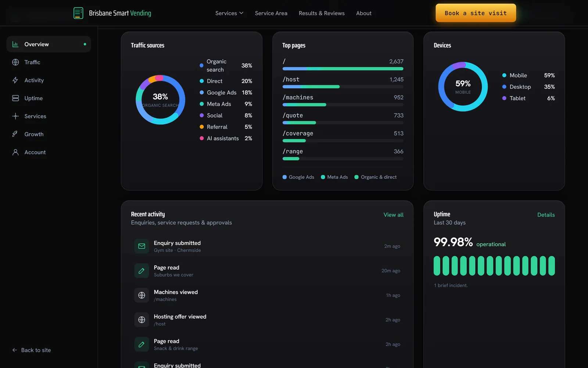588x368 pixels.
Task: Click the Uptime server icon
Action: [15, 98]
